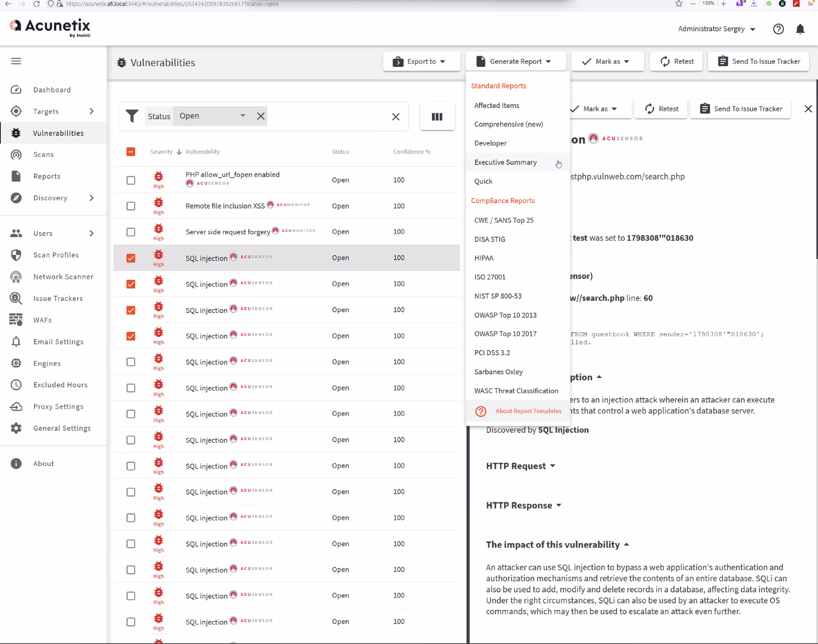
Task: Open Issue Trackers sidebar icon
Action: [16, 298]
